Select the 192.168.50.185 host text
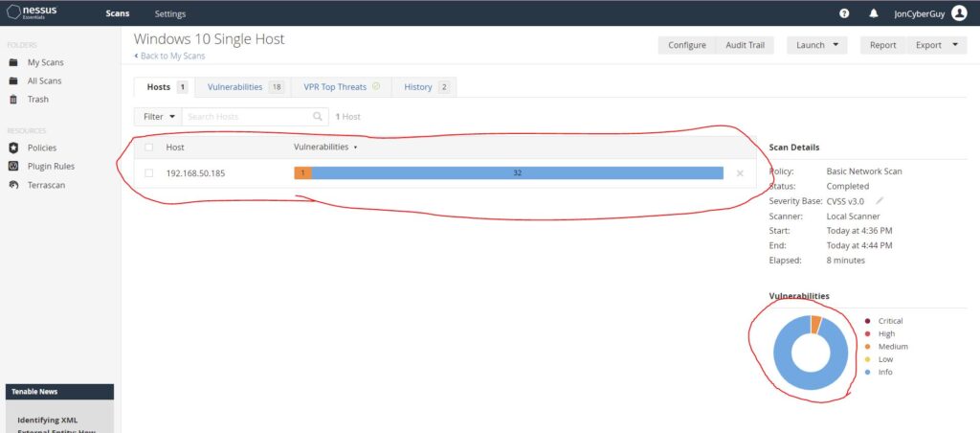This screenshot has width=980, height=433. pos(195,173)
